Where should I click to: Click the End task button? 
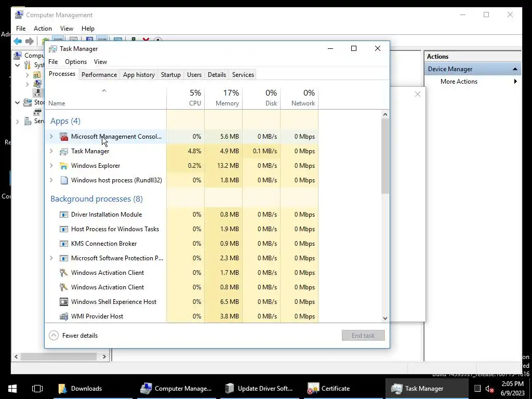(363, 336)
